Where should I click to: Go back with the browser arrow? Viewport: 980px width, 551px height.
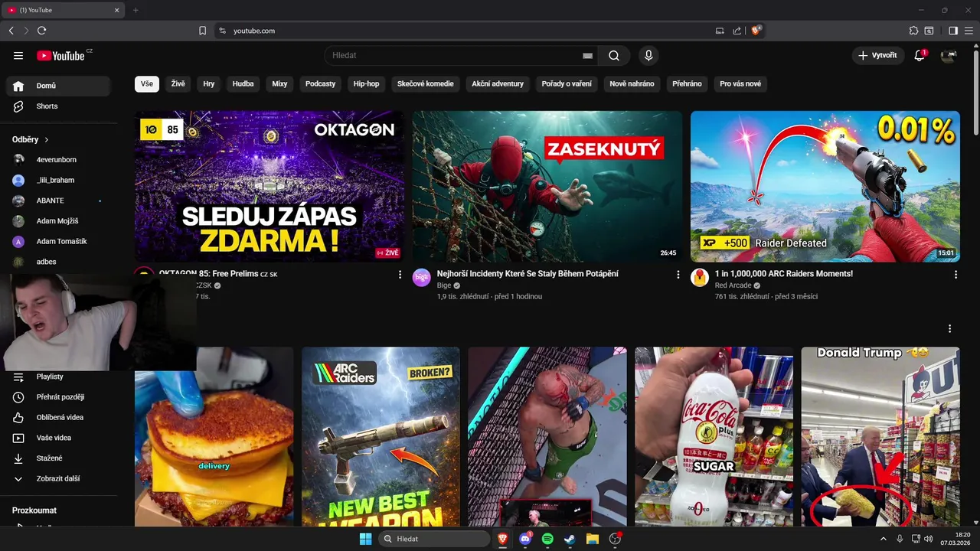11,31
